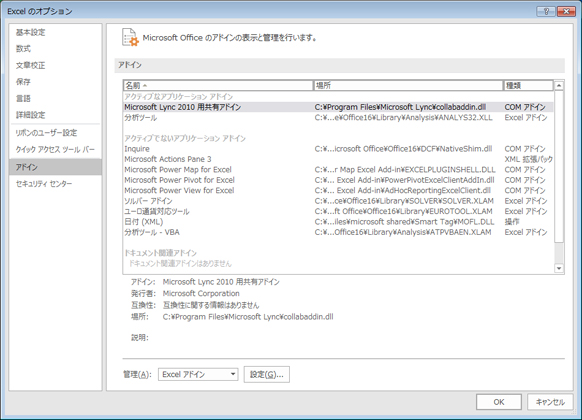Click the help question mark button
The width and height of the screenshot is (582, 420).
[546, 12]
